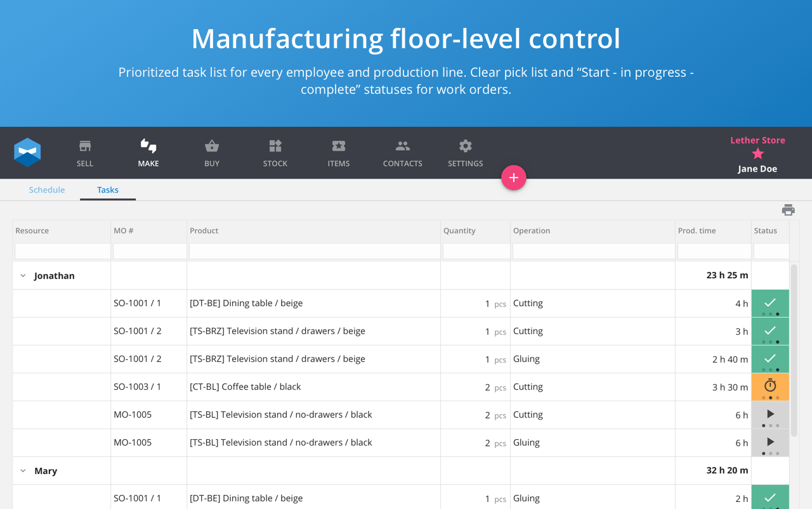Click the Operation filter field
Viewport: 812px width, 509px height.
594,251
